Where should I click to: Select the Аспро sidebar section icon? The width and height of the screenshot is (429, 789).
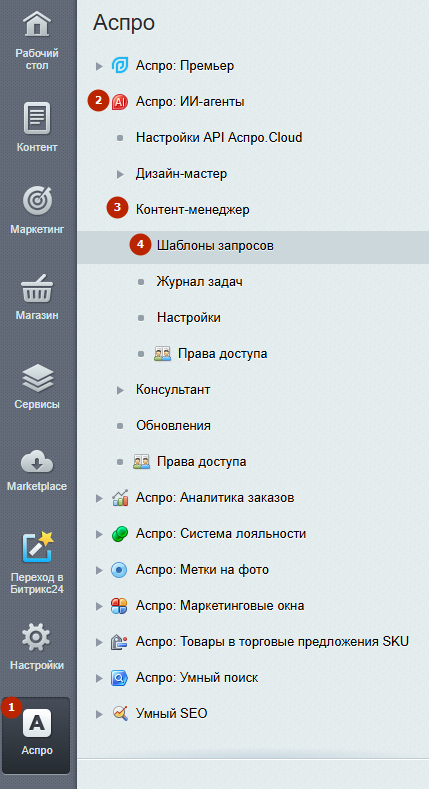(x=37, y=723)
